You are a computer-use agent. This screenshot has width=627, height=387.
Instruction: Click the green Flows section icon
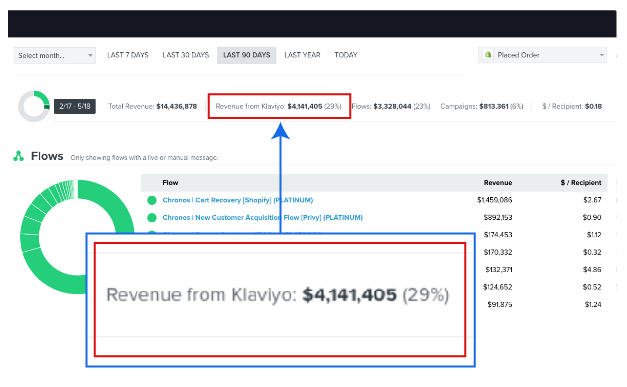coord(18,156)
